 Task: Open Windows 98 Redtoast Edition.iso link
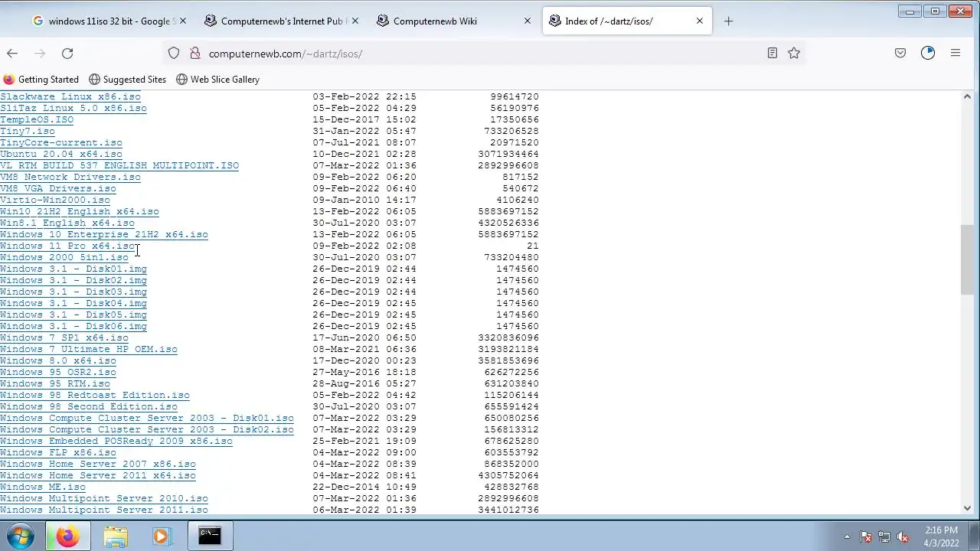[95, 395]
